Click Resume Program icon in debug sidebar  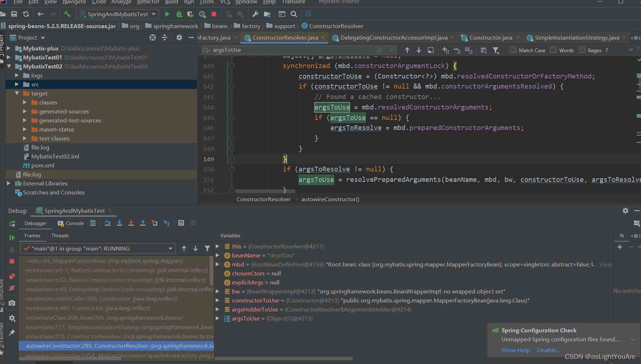coord(12,238)
